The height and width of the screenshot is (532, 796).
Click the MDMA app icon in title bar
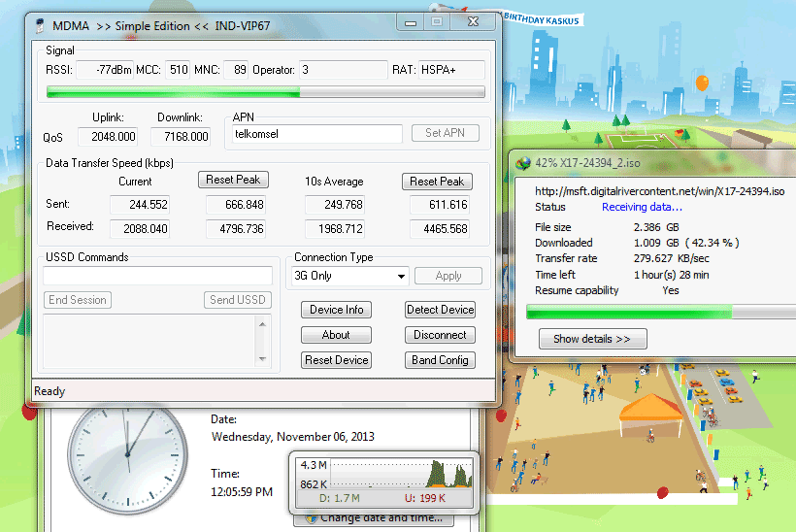point(40,25)
